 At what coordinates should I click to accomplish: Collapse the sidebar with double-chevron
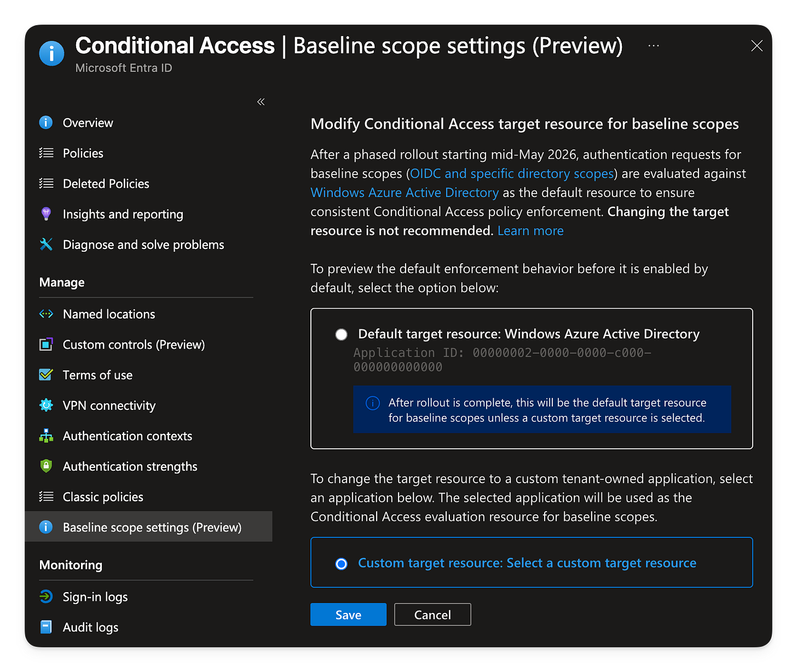pos(261,102)
